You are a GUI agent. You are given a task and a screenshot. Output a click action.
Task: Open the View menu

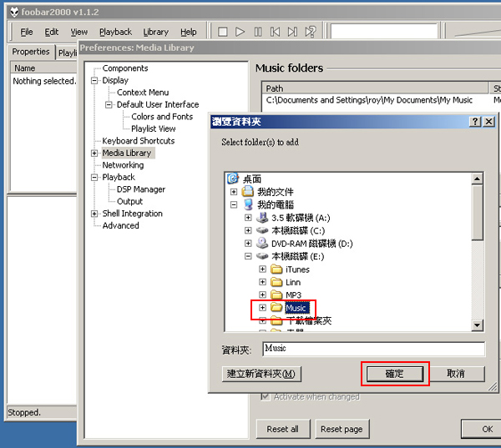[79, 32]
